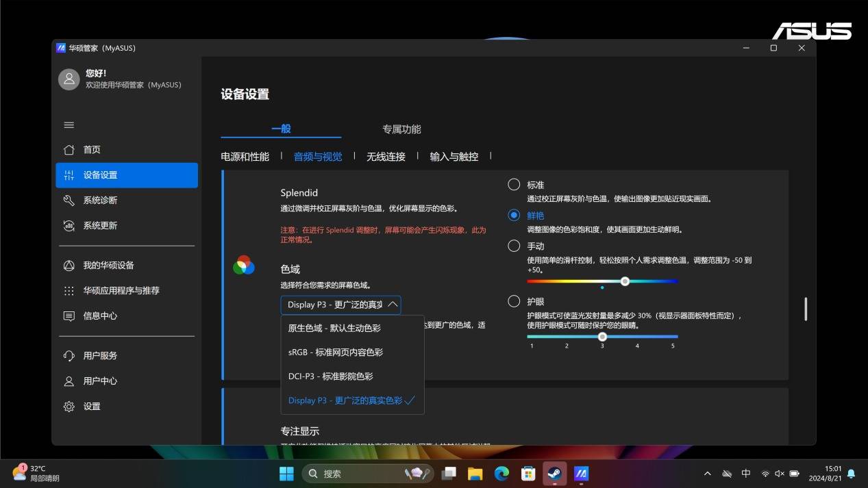This screenshot has width=868, height=488.
Task: Click the hamburger menu icon in sidebar
Action: [69, 125]
